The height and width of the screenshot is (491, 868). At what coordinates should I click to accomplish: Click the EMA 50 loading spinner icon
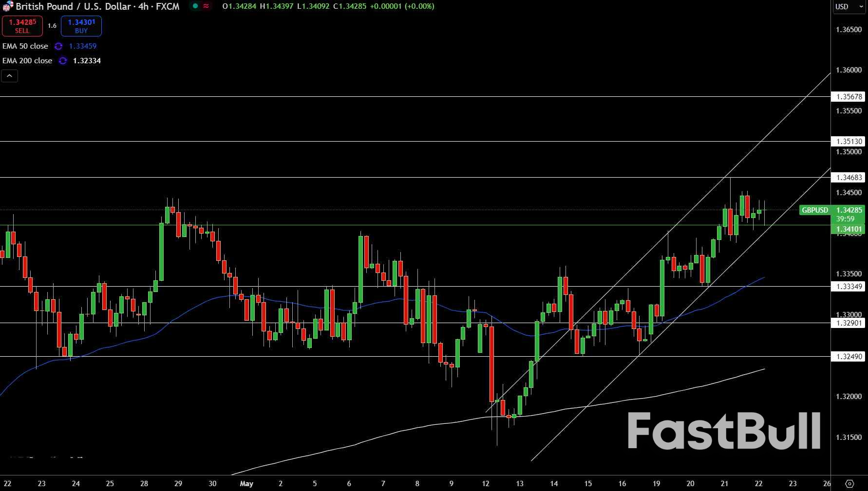(59, 46)
